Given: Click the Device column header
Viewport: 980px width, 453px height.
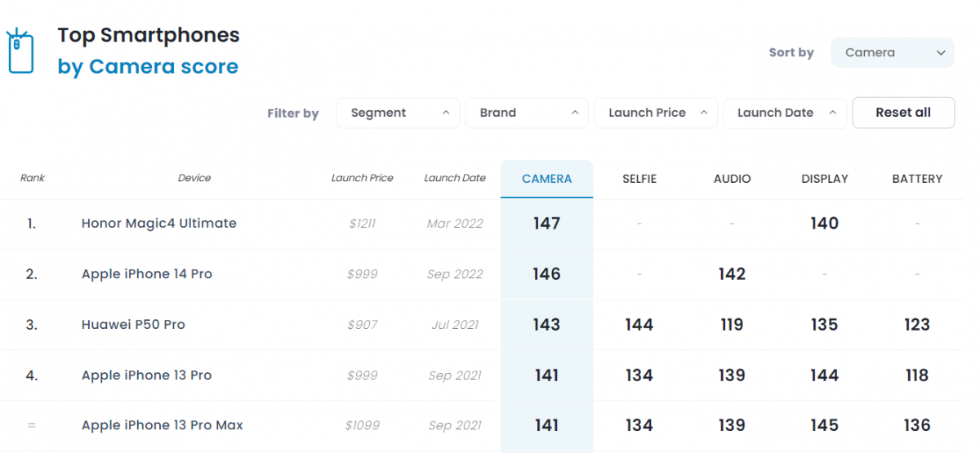Looking at the screenshot, I should pyautogui.click(x=194, y=178).
